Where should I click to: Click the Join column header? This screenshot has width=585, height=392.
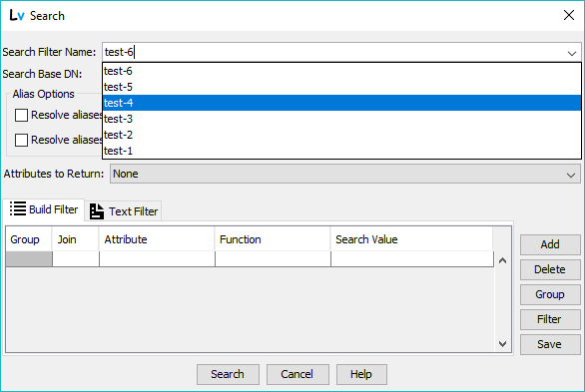click(75, 239)
